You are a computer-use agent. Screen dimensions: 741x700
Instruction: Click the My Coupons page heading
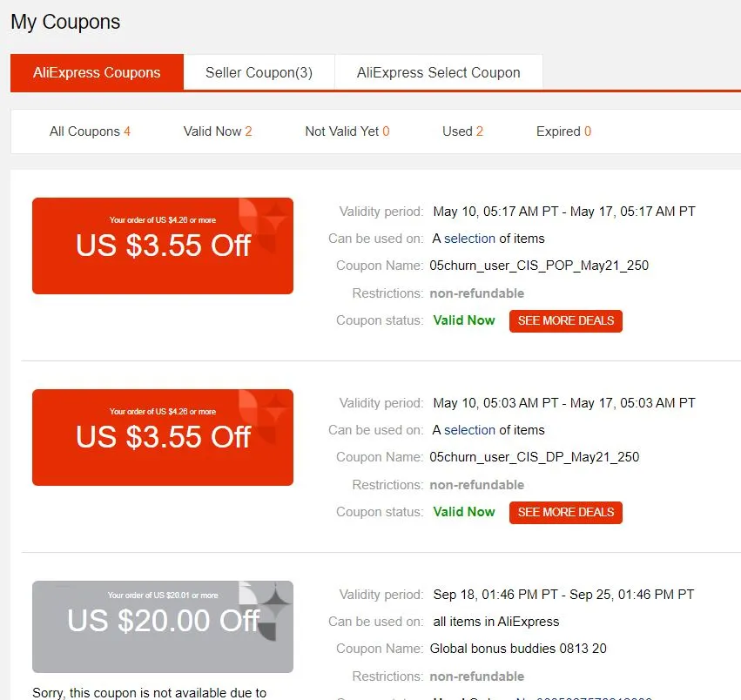tap(65, 22)
